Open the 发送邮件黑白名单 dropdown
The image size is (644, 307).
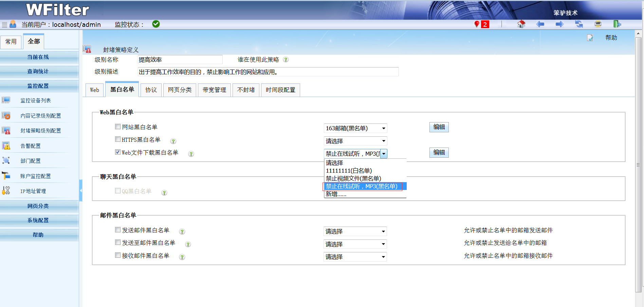coord(355,231)
